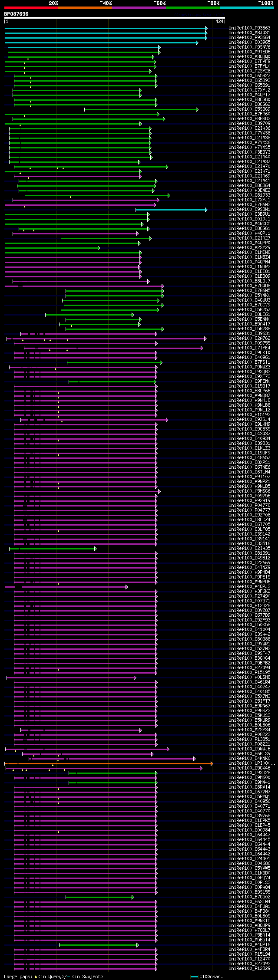Select the UniRef100_B8BSG2 label
The image size is (278, 980).
coord(249,119)
